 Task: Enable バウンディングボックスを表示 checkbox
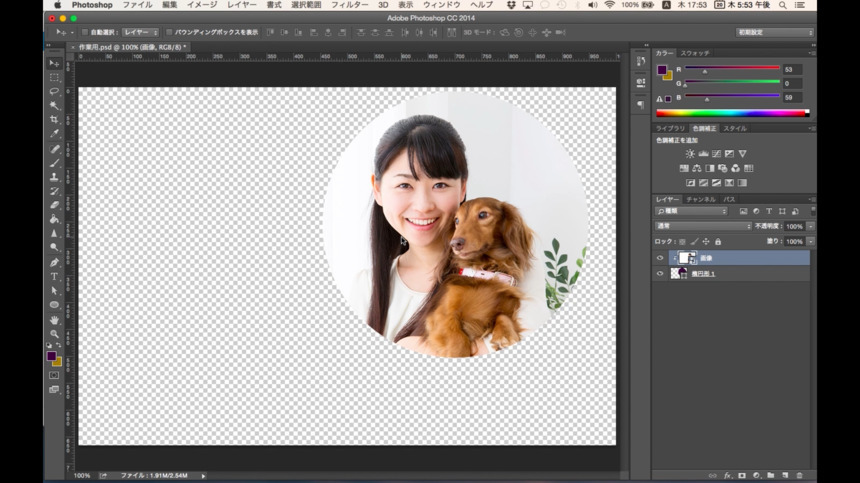[169, 32]
